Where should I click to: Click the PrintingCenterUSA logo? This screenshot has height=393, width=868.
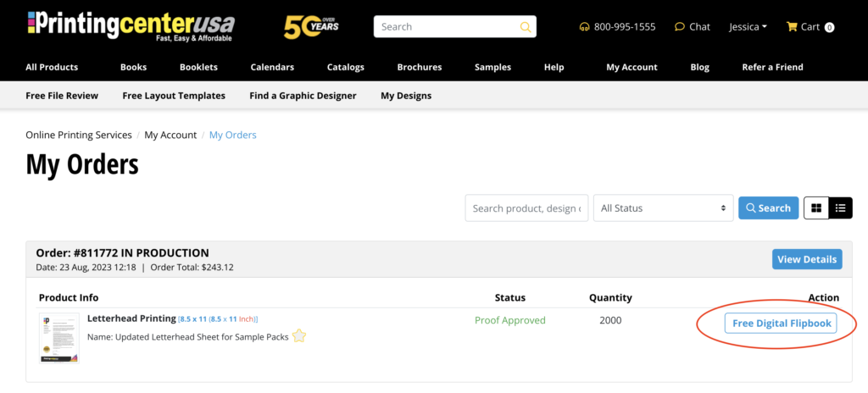click(x=131, y=26)
